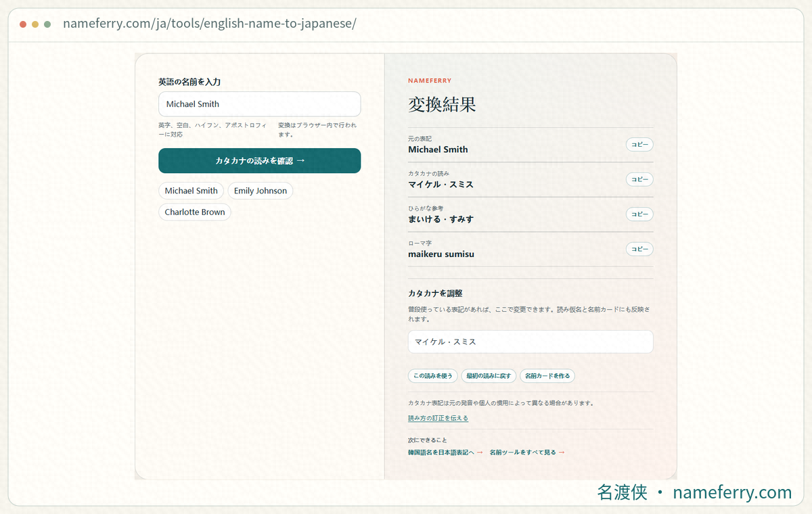Viewport: 812px width, 514px height.
Task: Click the 名前カードを作る button
Action: 548,376
